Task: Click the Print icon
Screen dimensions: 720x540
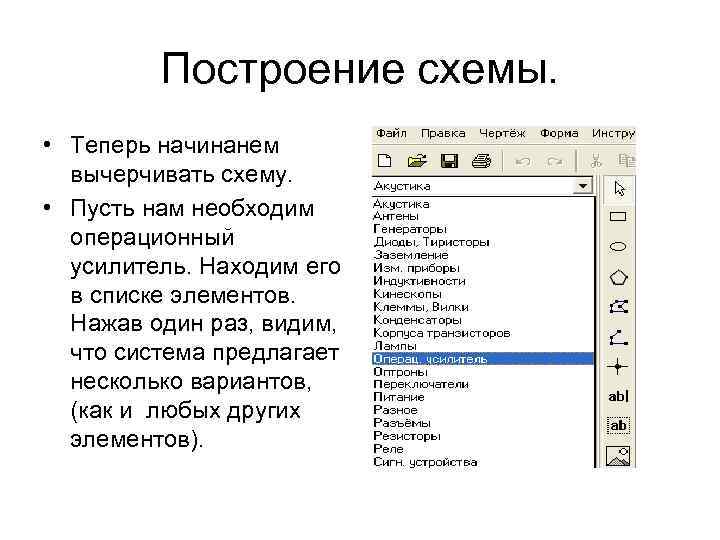Action: [482, 161]
